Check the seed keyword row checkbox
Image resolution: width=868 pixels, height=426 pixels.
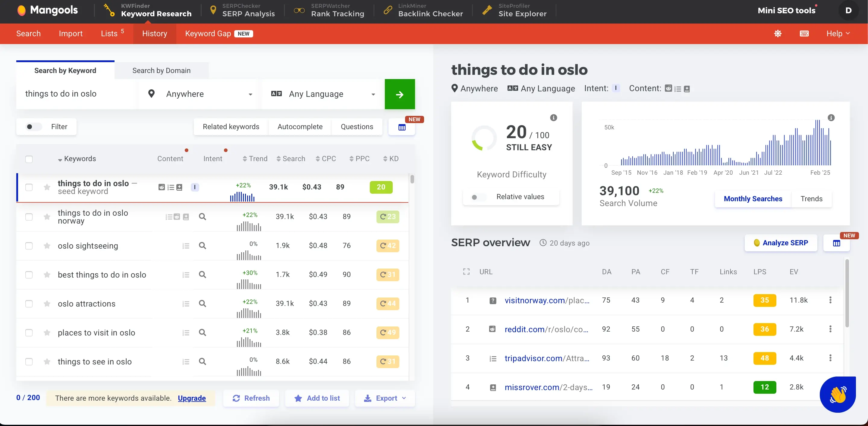(x=29, y=187)
